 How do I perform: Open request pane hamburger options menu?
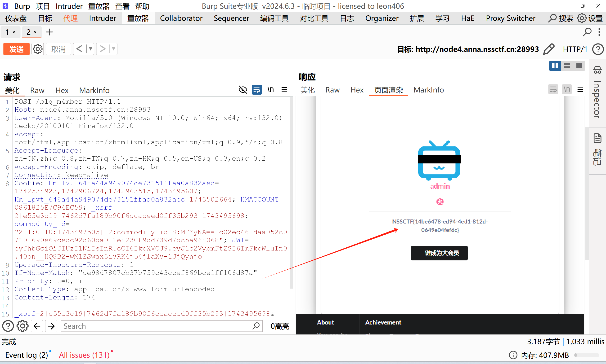[x=284, y=90]
